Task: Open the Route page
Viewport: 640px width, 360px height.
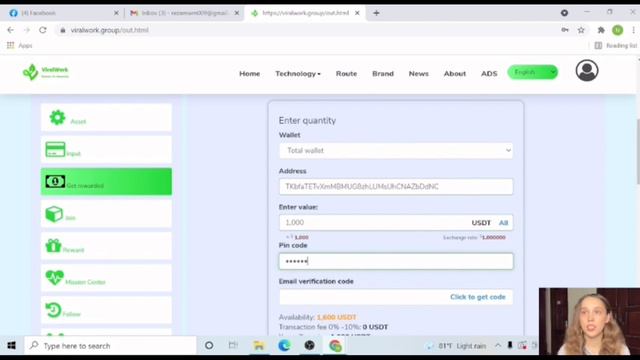Action: (x=346, y=74)
